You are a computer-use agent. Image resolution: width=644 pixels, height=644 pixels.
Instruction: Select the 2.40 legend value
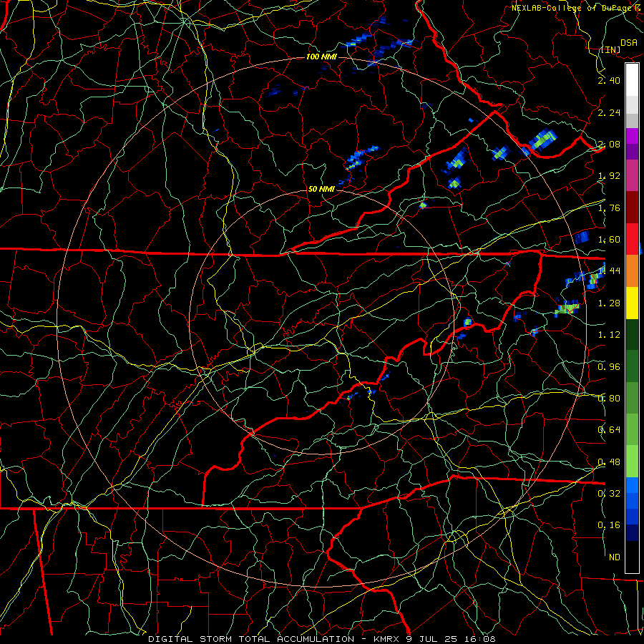pyautogui.click(x=609, y=80)
